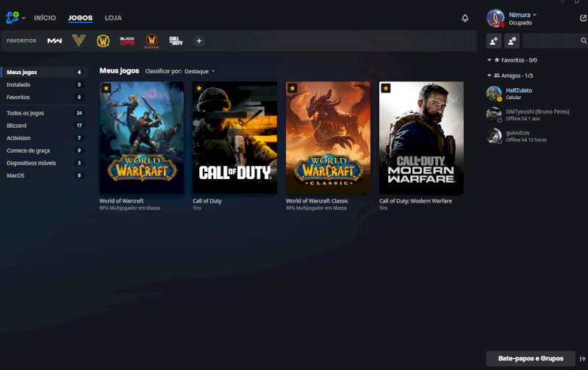Open the WoW Classic favorite shortcut

(151, 41)
